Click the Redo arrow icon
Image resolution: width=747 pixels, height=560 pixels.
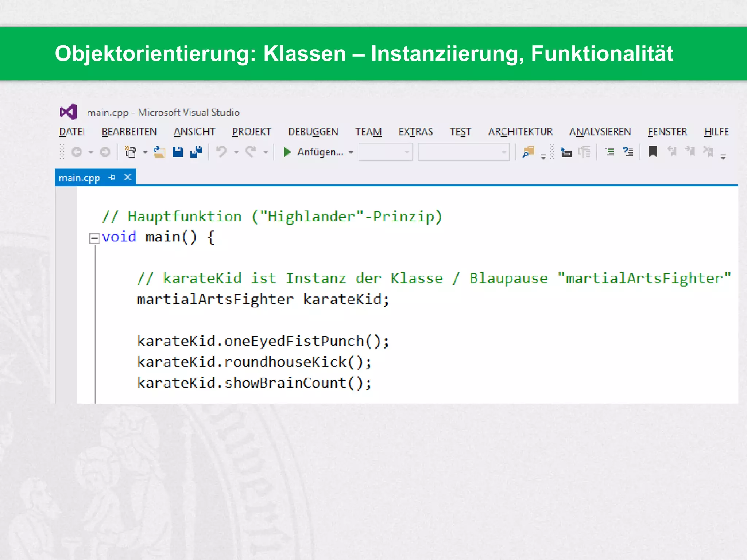251,151
